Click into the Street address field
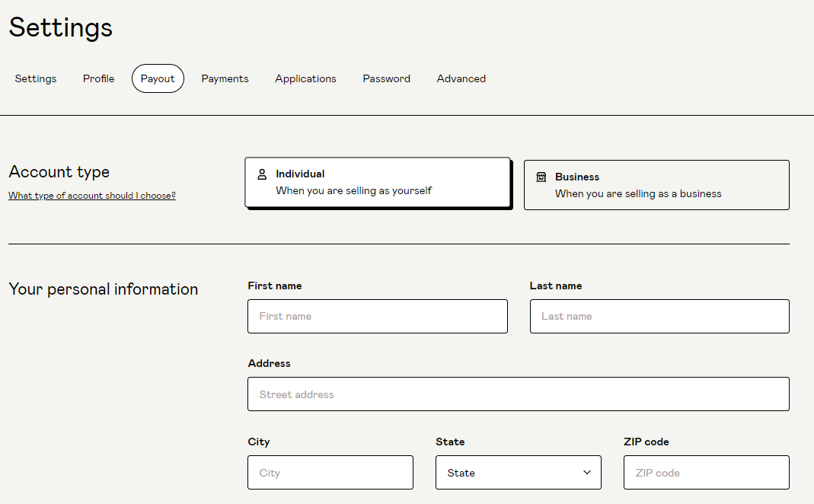The image size is (814, 504). point(519,394)
